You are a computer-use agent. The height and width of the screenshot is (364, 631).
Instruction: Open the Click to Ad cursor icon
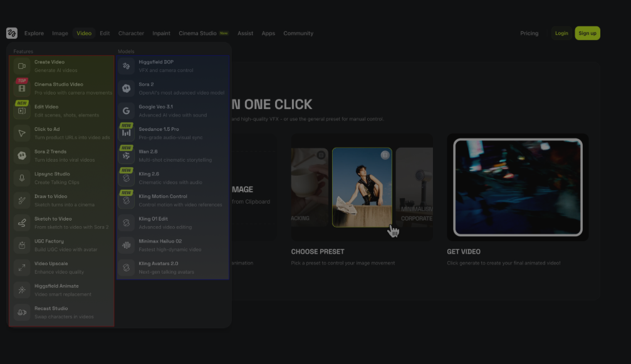[x=22, y=133]
